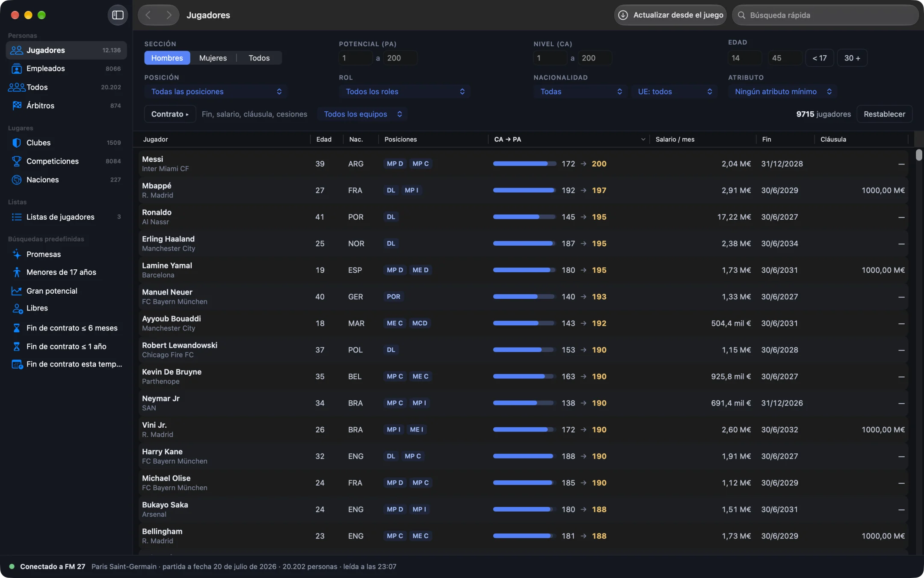Toggle the under 17 age filter
Viewport: 924px width, 578px height.
pyautogui.click(x=820, y=58)
